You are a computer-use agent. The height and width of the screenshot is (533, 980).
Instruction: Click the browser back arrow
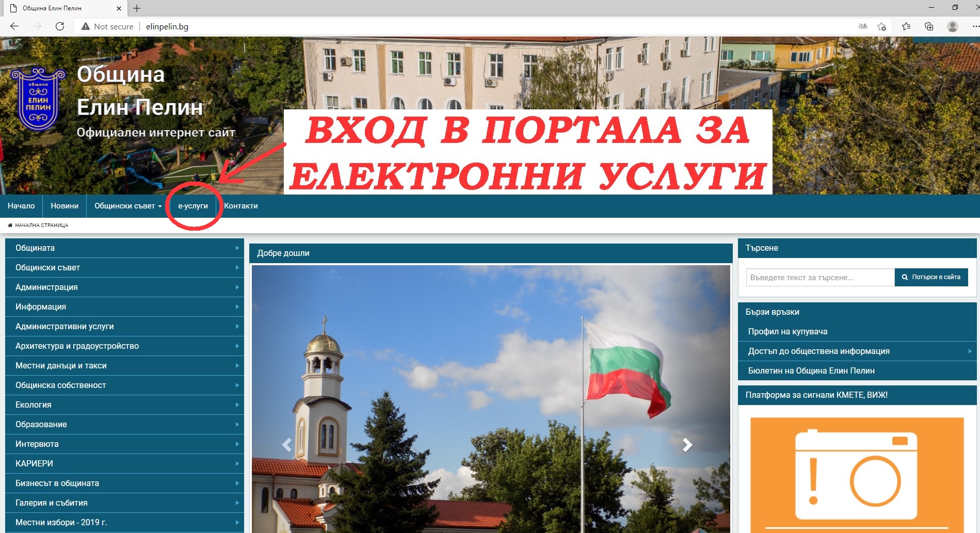[14, 26]
